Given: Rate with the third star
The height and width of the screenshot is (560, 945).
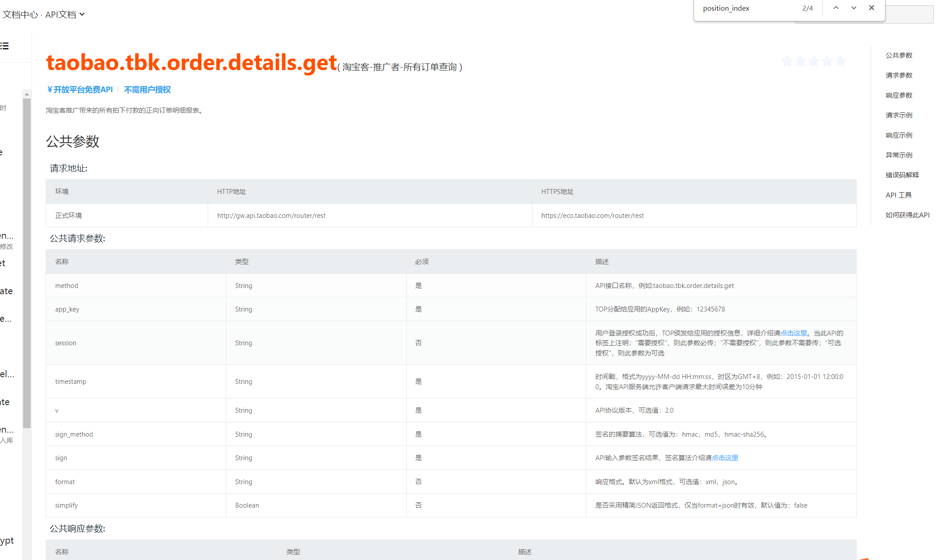Looking at the screenshot, I should (x=814, y=61).
